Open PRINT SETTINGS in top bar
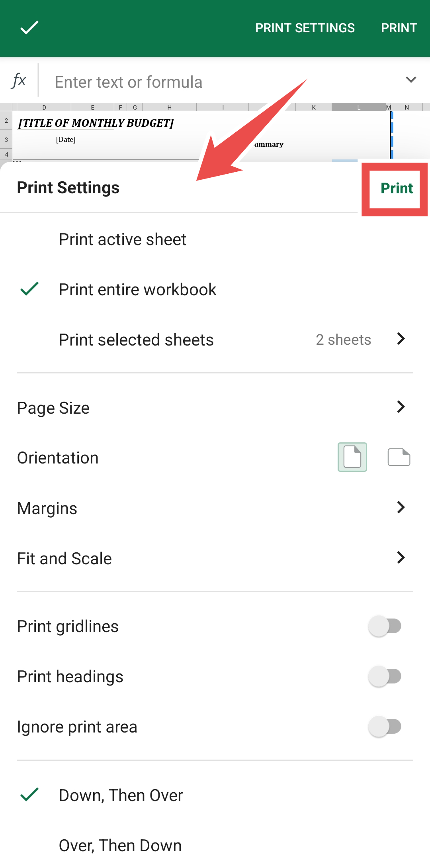Screen dimensions: 430x868 [x=305, y=28]
